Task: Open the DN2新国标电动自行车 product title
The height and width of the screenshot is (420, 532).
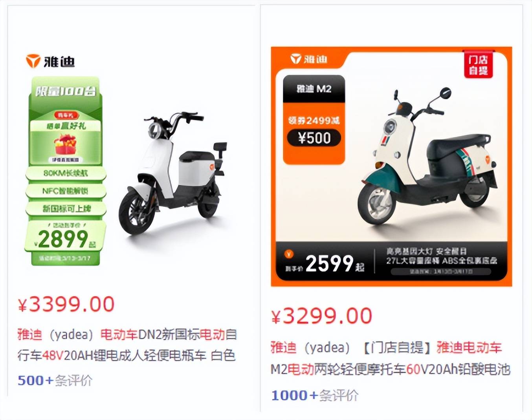Action: [x=127, y=345]
